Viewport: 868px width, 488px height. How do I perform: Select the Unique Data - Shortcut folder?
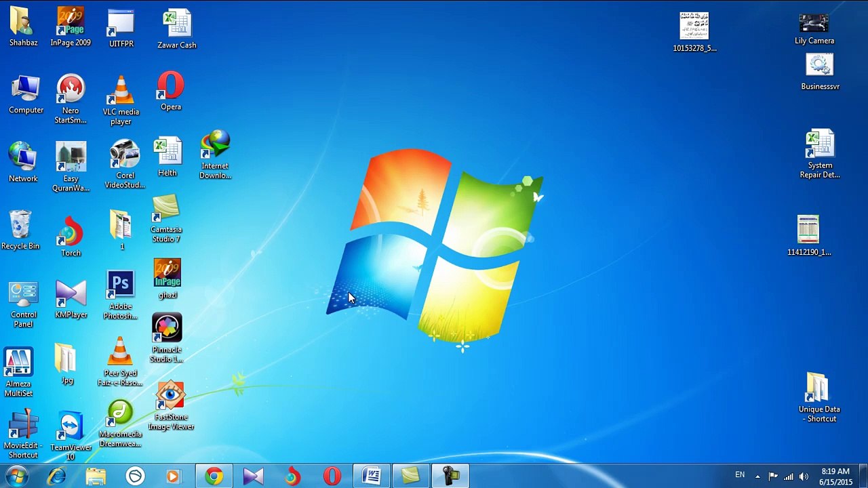[819, 398]
